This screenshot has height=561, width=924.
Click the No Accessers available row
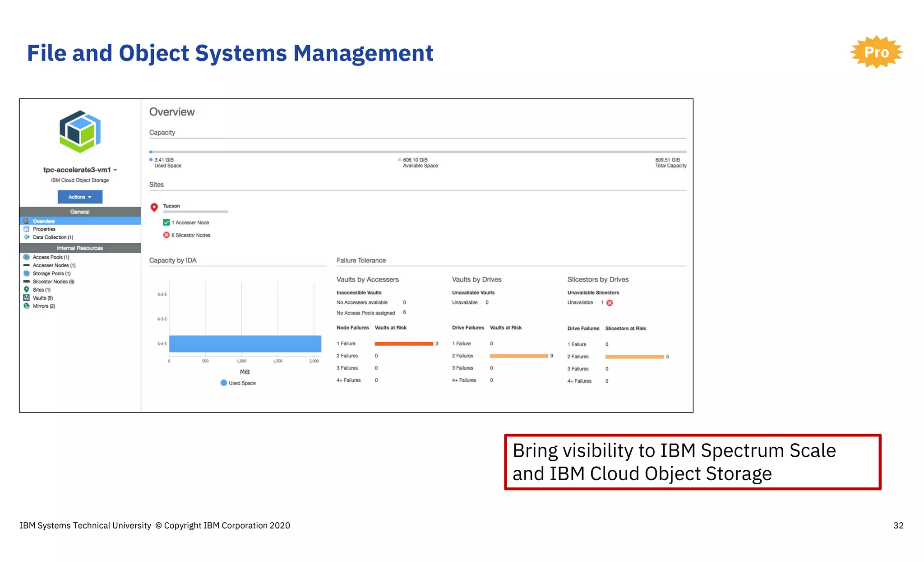tap(371, 302)
